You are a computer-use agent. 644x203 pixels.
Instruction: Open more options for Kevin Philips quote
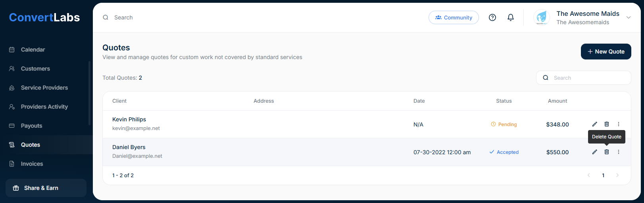(619, 124)
